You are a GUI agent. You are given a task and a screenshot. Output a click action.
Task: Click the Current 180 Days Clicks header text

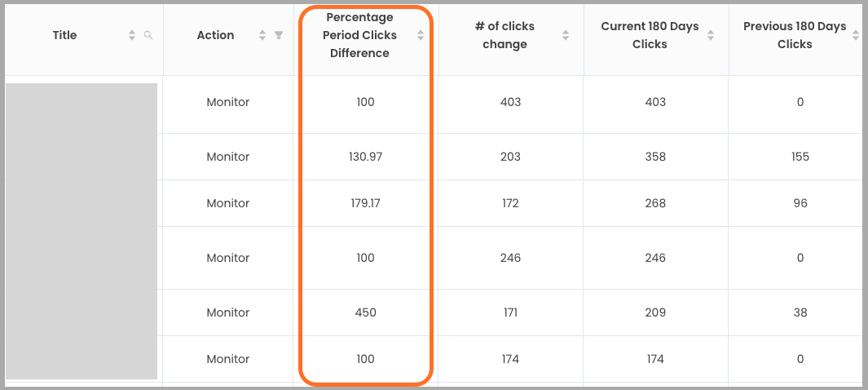[650, 35]
